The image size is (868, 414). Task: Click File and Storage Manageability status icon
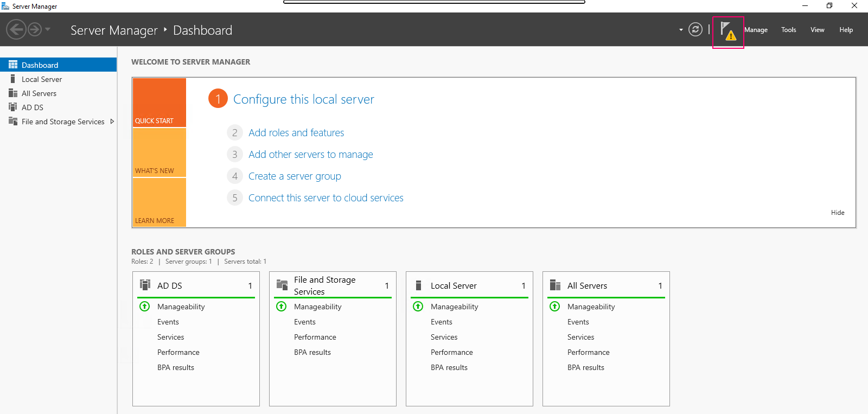[282, 306]
